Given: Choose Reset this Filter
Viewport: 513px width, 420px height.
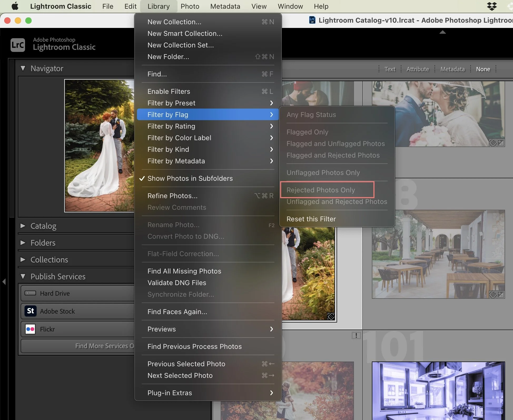Looking at the screenshot, I should pyautogui.click(x=311, y=219).
